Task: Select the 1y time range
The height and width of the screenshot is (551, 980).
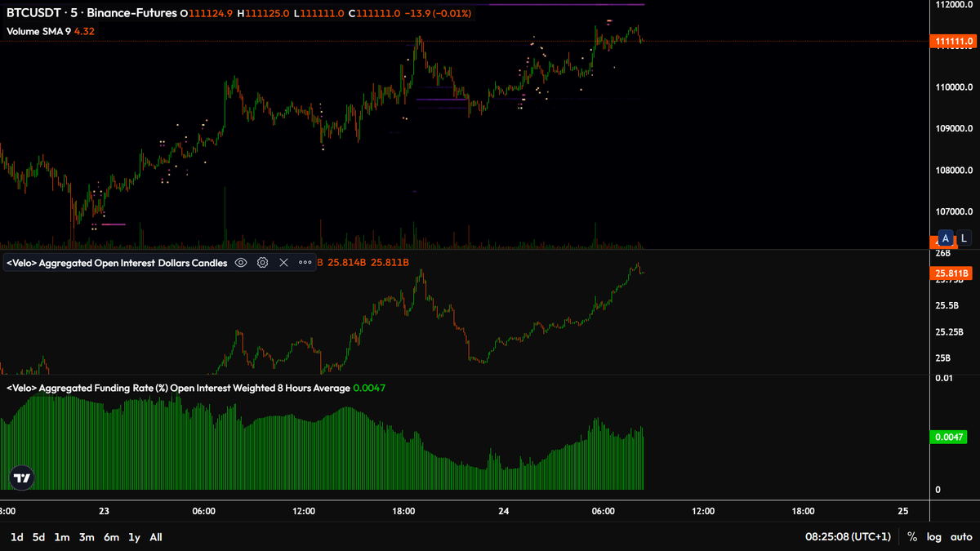Action: tap(134, 537)
